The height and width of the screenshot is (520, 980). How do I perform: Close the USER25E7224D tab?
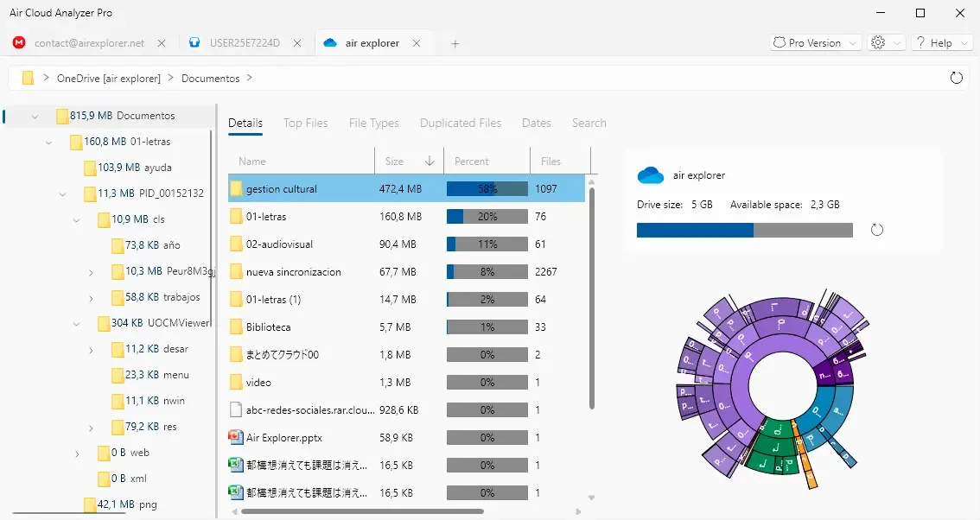[x=297, y=43]
